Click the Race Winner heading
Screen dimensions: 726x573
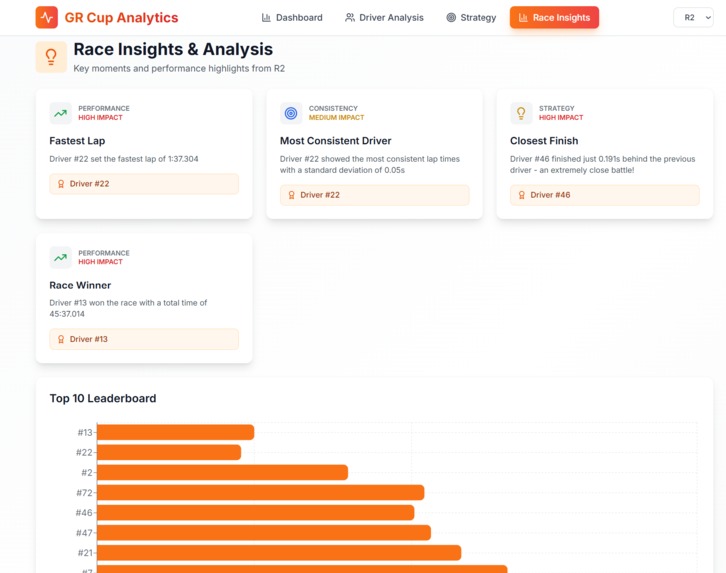pos(80,285)
